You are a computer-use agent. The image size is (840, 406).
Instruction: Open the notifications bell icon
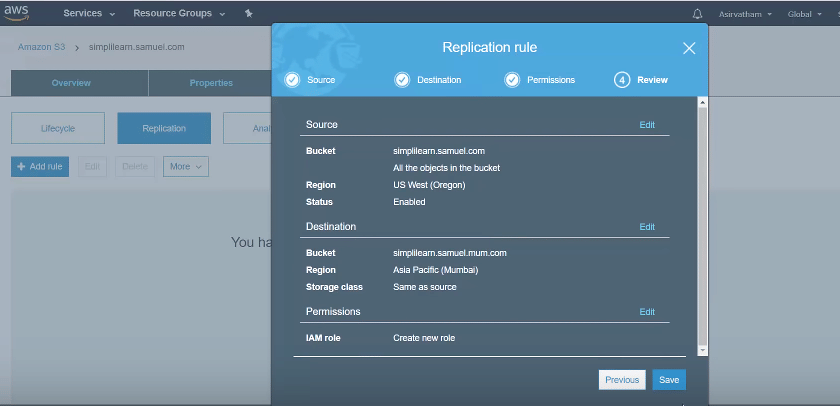pos(697,14)
